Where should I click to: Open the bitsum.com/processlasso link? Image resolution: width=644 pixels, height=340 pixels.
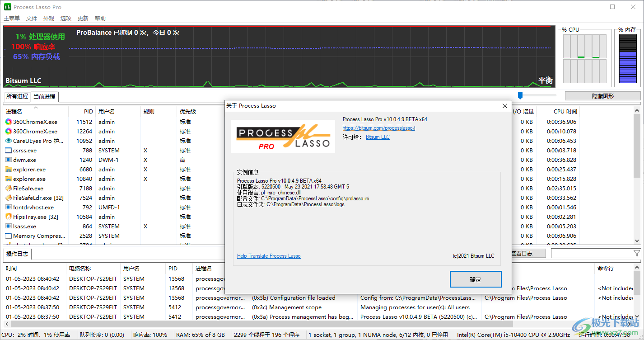[x=379, y=128]
